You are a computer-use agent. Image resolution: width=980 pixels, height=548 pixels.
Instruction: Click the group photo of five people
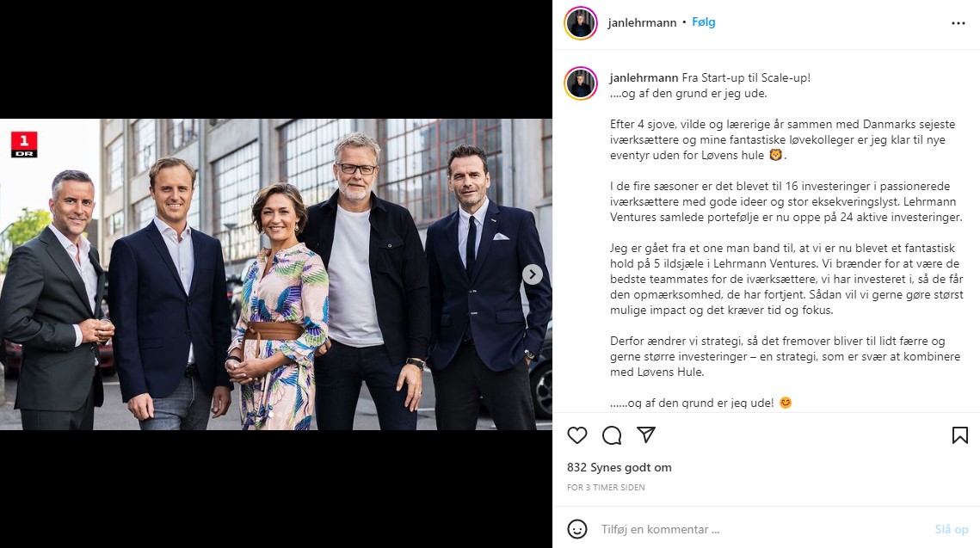click(x=275, y=274)
